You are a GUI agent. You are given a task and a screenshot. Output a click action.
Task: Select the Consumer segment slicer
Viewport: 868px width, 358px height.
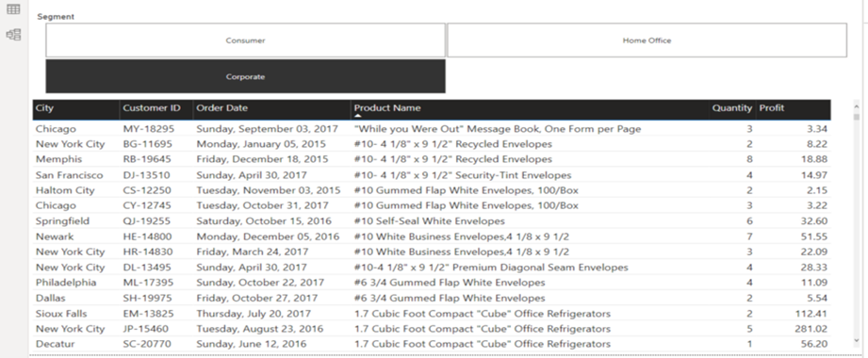[245, 41]
